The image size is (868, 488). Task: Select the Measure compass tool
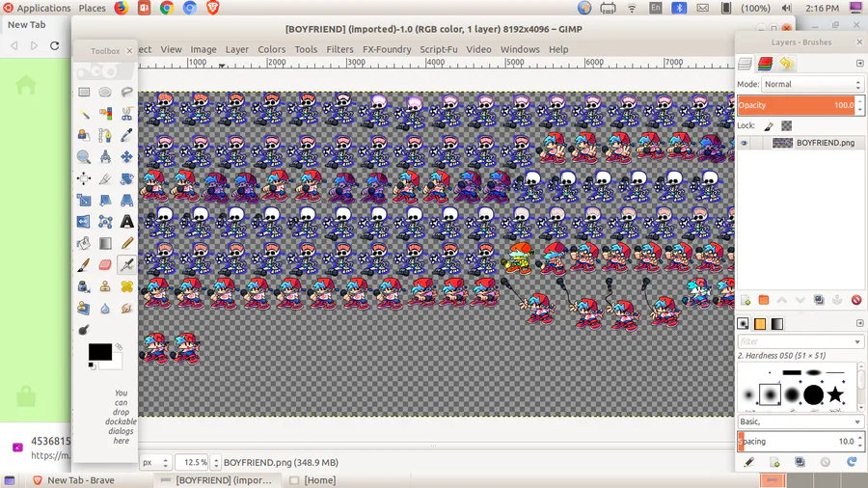coord(105,156)
